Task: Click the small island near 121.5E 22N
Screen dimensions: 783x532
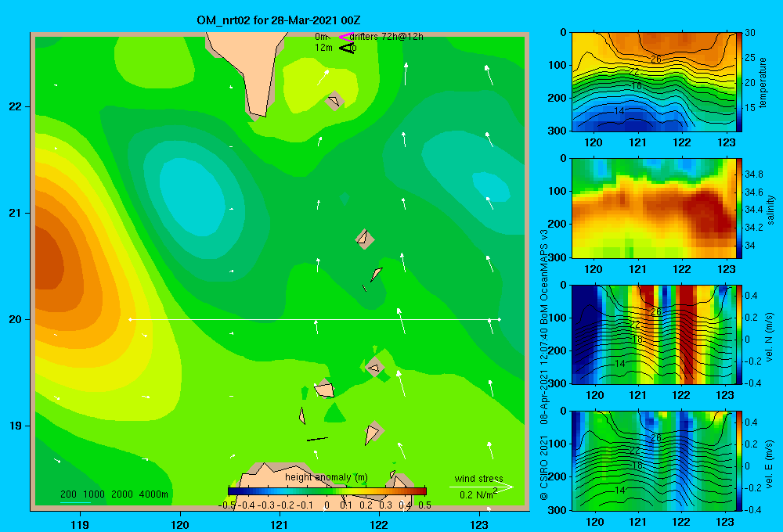Action: [x=334, y=101]
